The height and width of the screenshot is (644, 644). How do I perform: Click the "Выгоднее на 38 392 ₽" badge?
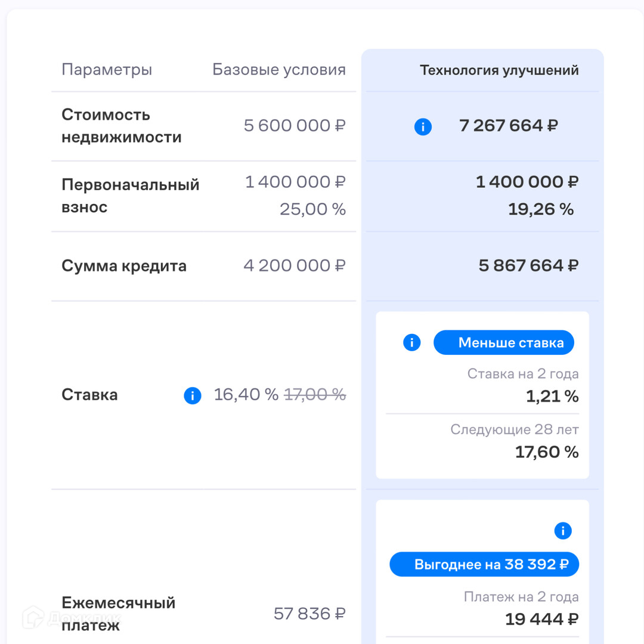point(484,564)
